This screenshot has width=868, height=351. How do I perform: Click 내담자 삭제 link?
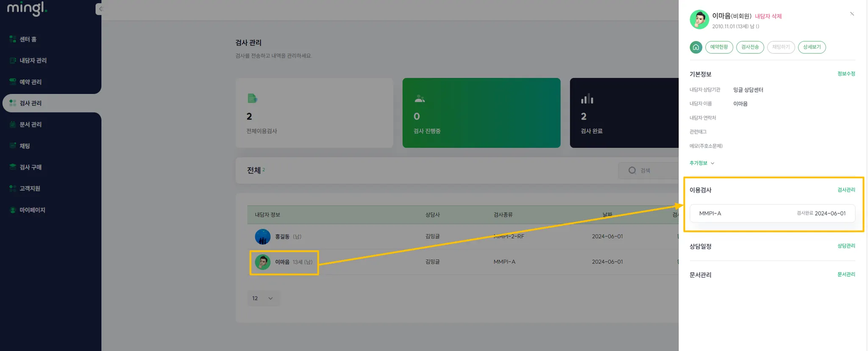(x=768, y=16)
